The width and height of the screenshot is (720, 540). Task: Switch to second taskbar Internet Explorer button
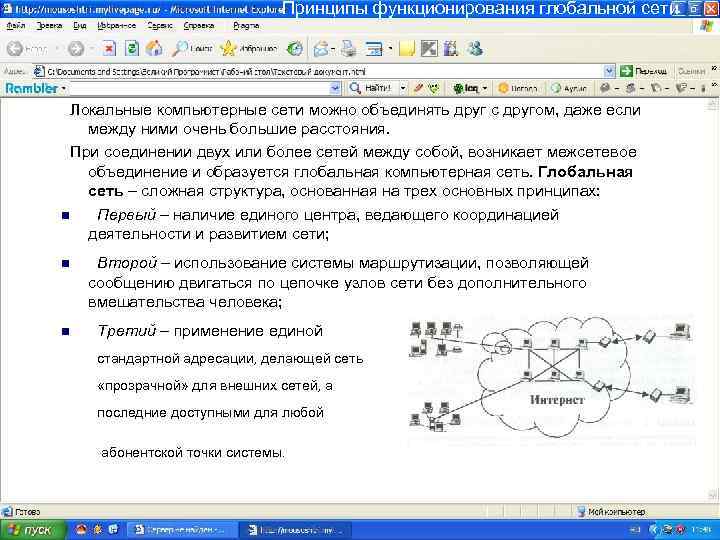[296, 530]
